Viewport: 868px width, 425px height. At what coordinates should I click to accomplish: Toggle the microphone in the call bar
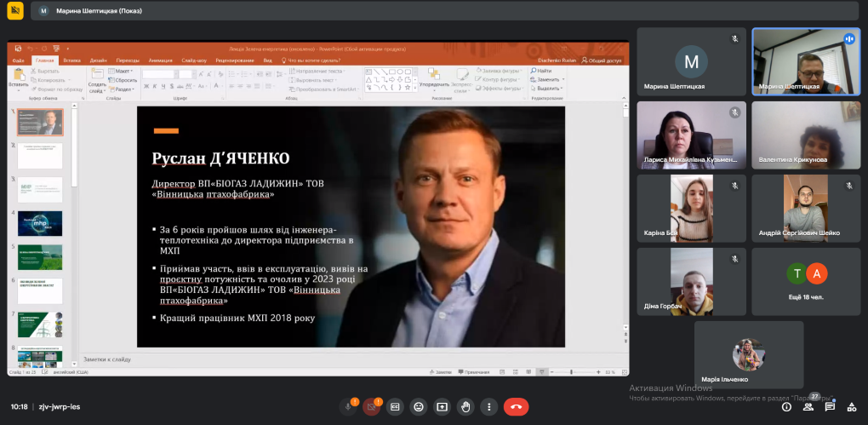pyautogui.click(x=348, y=407)
